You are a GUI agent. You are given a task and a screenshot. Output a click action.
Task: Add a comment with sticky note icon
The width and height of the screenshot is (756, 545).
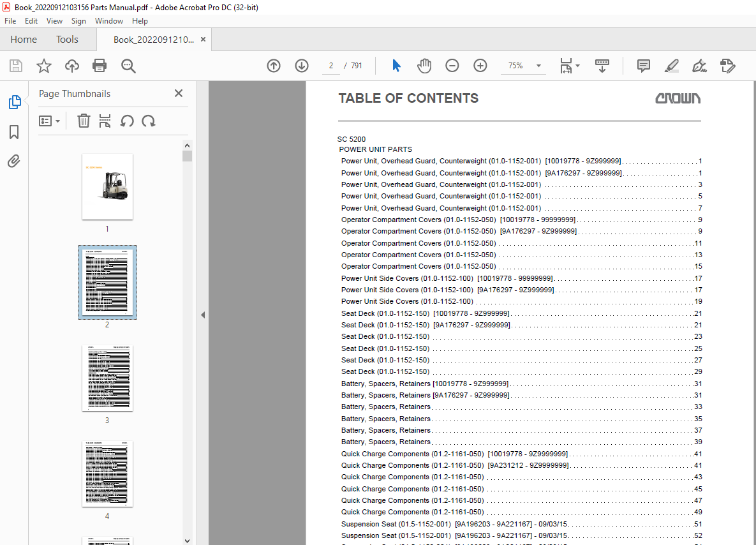point(644,66)
